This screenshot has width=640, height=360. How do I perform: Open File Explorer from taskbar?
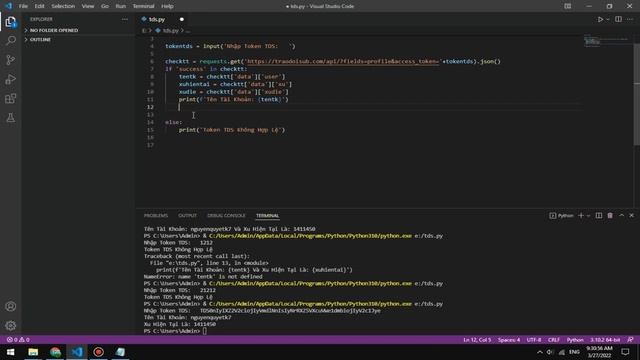click(x=33, y=352)
